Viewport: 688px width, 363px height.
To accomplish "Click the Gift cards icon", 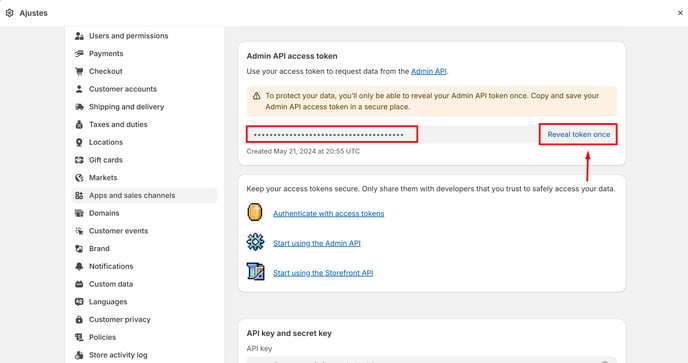I will [79, 160].
